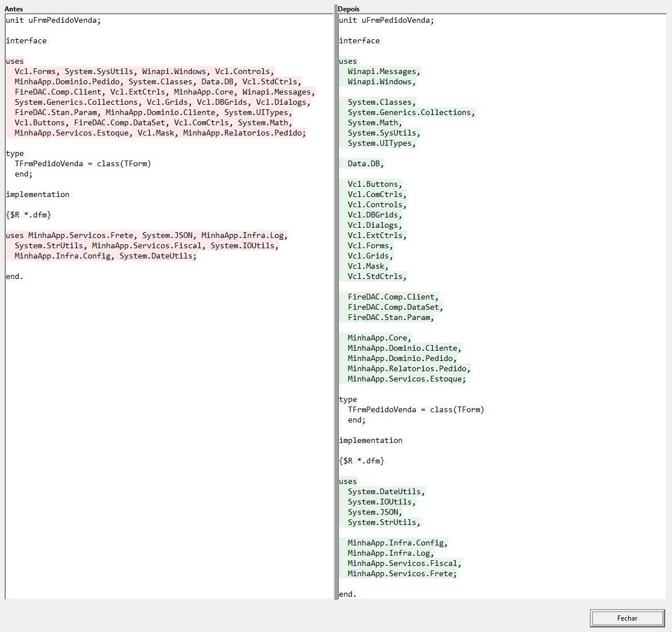The height and width of the screenshot is (632, 672).
Task: Click the line starting "System.StrUtils, MinhaApp.Servicos.Fiscal"
Action: tap(146, 246)
